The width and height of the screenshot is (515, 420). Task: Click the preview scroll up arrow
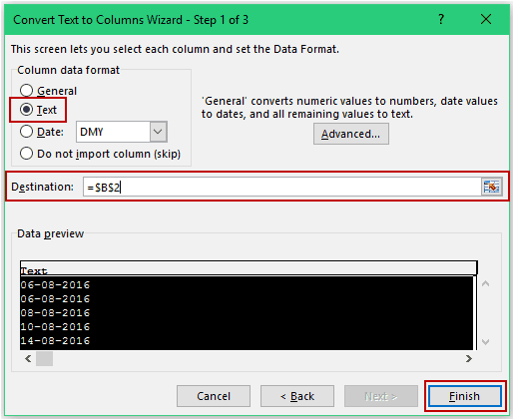pos(486,283)
